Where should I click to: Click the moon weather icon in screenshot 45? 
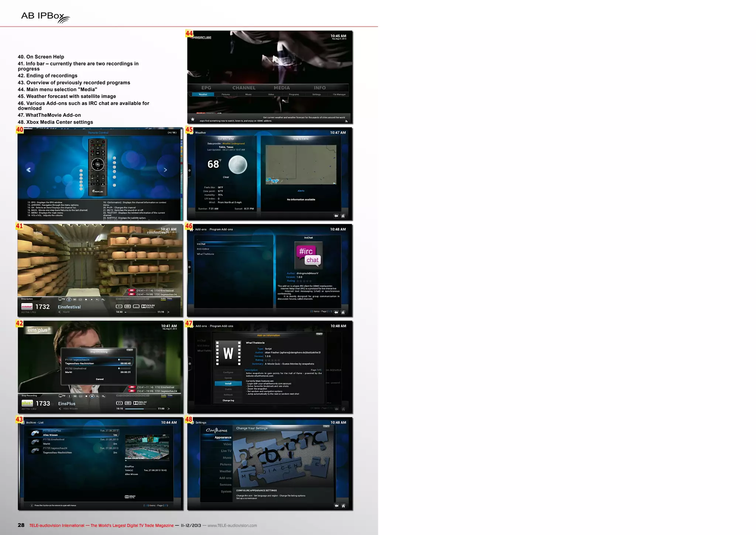pyautogui.click(x=237, y=164)
